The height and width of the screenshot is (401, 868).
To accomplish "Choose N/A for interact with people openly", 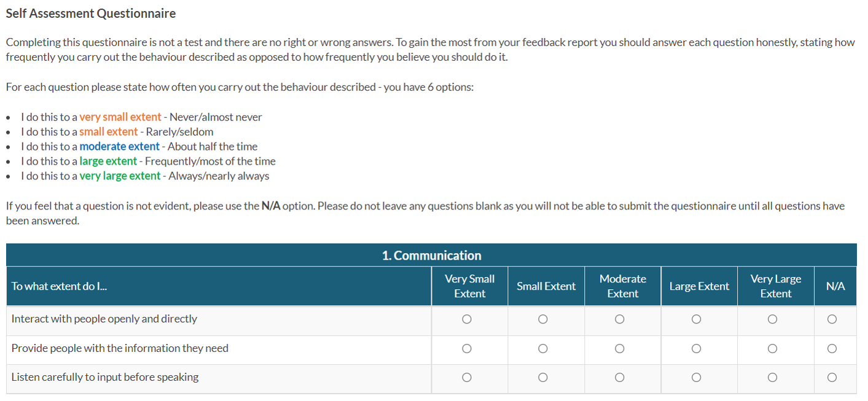I will [x=832, y=319].
